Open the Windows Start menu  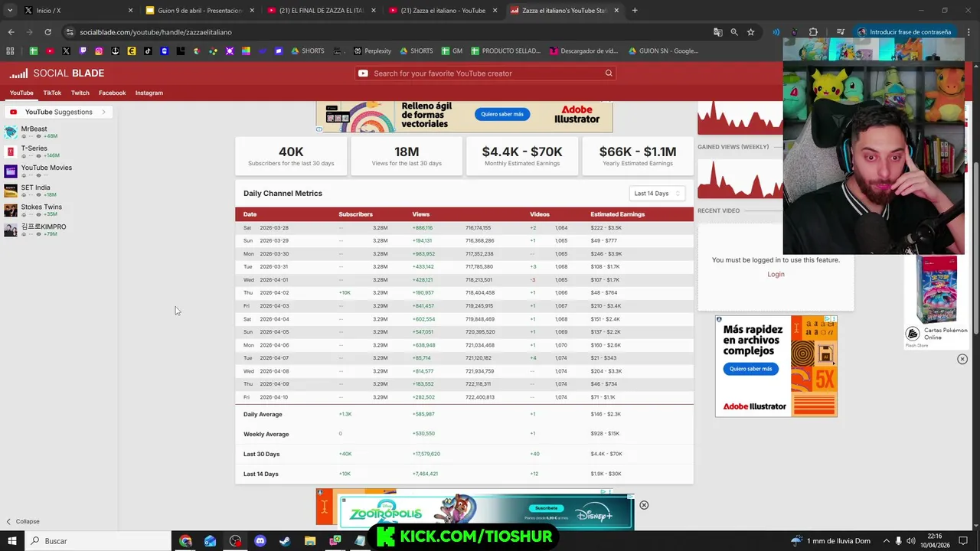[x=11, y=541]
